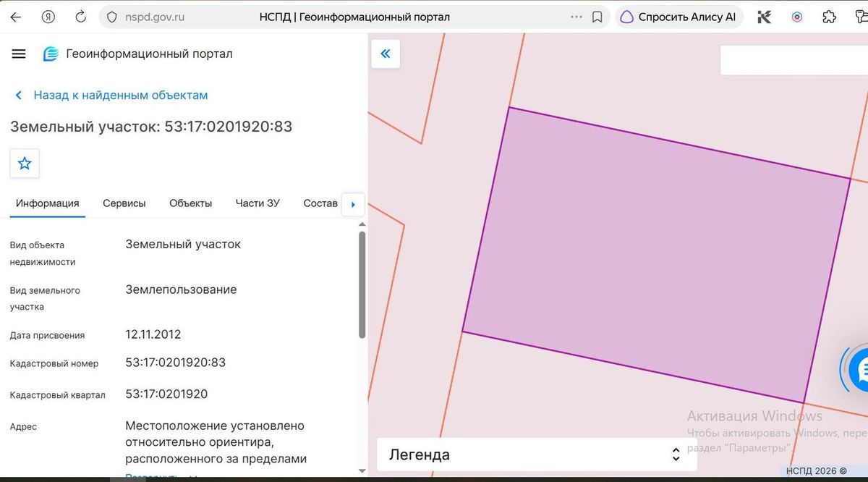
Task: Open the K extension icon
Action: [764, 17]
